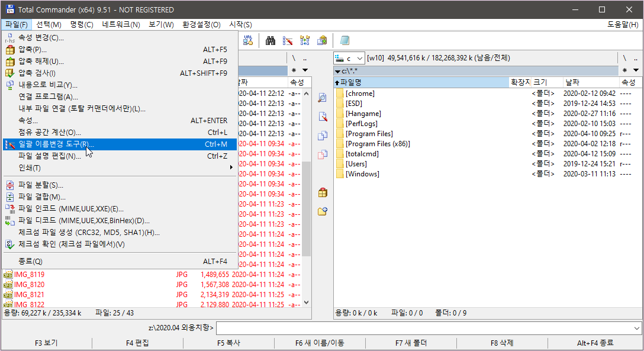Click the New folder icon in middle bar
The height and width of the screenshot is (351, 644).
coord(323,211)
